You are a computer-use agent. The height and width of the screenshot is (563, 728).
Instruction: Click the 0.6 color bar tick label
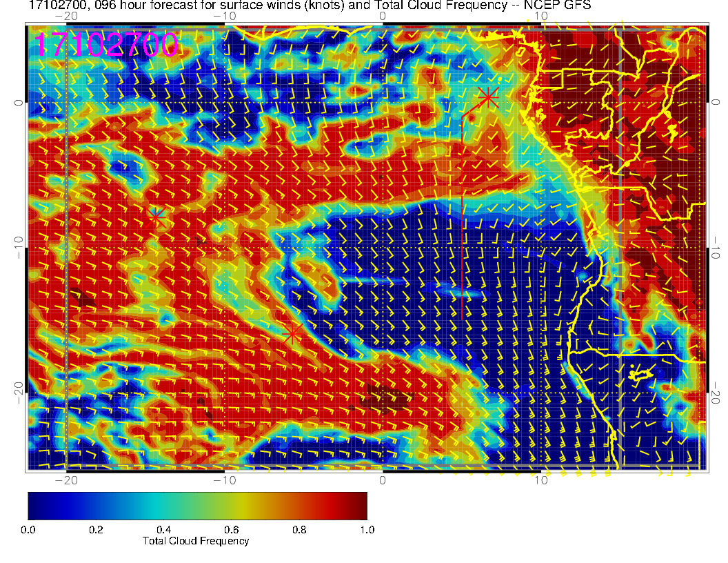point(232,530)
